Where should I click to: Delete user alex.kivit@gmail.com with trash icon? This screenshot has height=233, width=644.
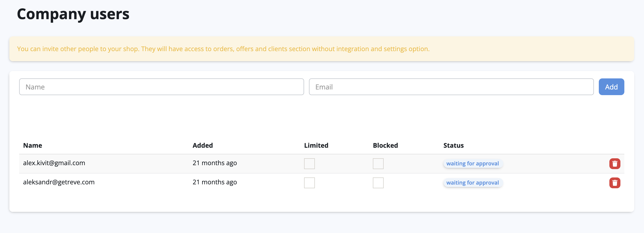coord(615,164)
